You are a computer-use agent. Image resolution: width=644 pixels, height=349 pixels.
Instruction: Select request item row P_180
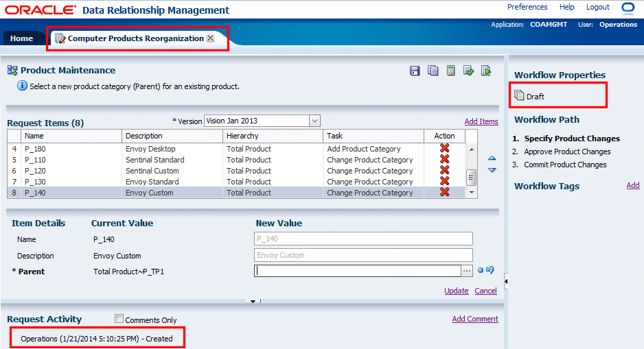tap(236, 149)
